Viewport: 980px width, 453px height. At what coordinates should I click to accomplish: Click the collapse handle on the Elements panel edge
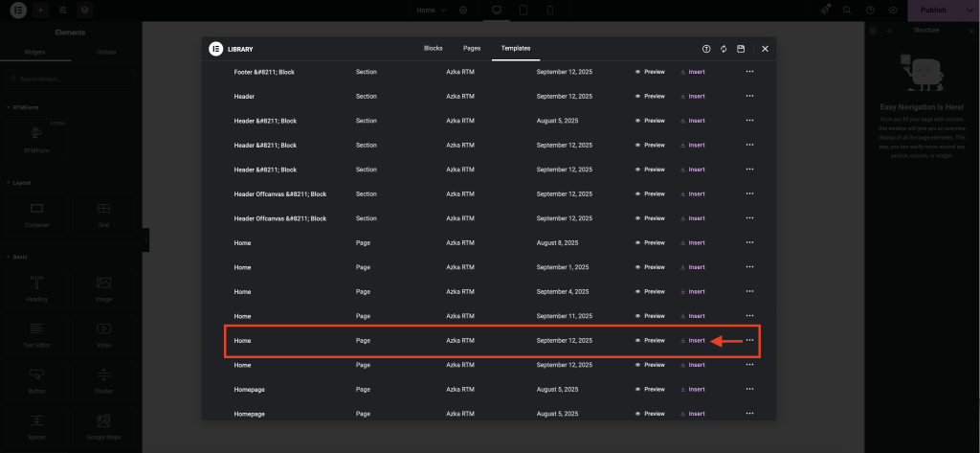(145, 240)
